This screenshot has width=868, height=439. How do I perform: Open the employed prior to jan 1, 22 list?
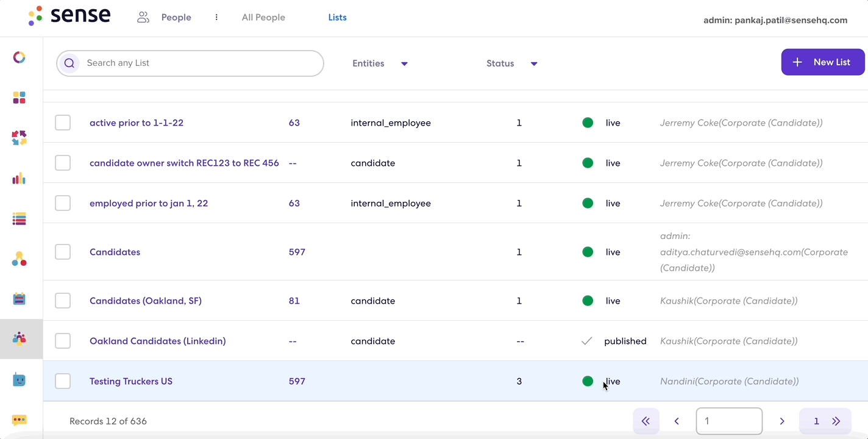[x=149, y=203]
